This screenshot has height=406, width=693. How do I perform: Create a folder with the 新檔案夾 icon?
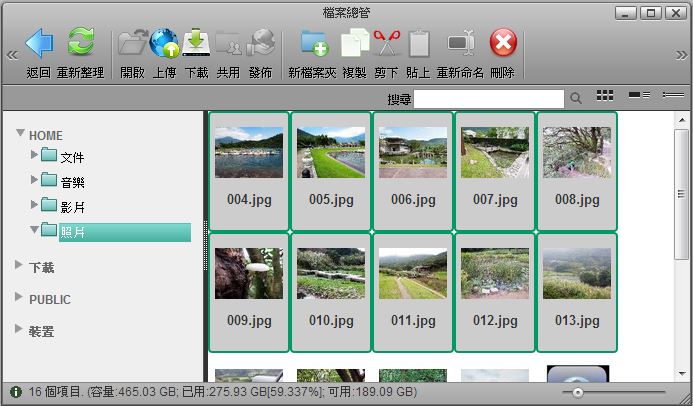[314, 44]
